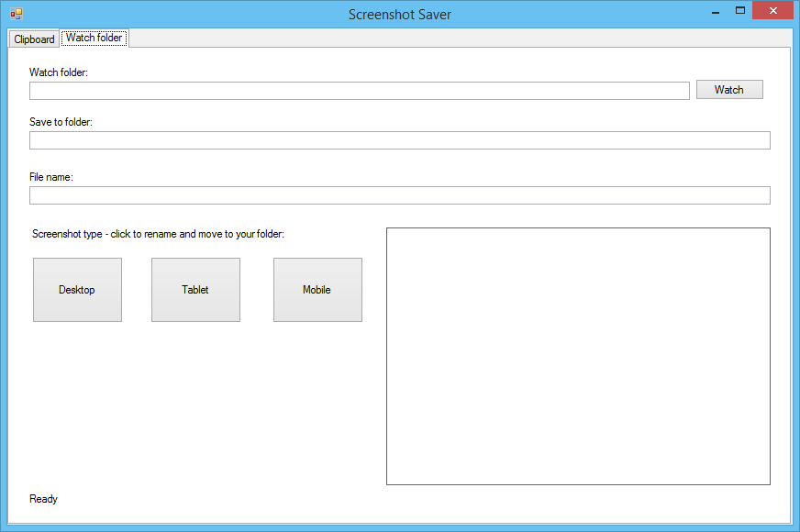Minimize the Screenshot Saver window
The image size is (800, 532).
(716, 12)
